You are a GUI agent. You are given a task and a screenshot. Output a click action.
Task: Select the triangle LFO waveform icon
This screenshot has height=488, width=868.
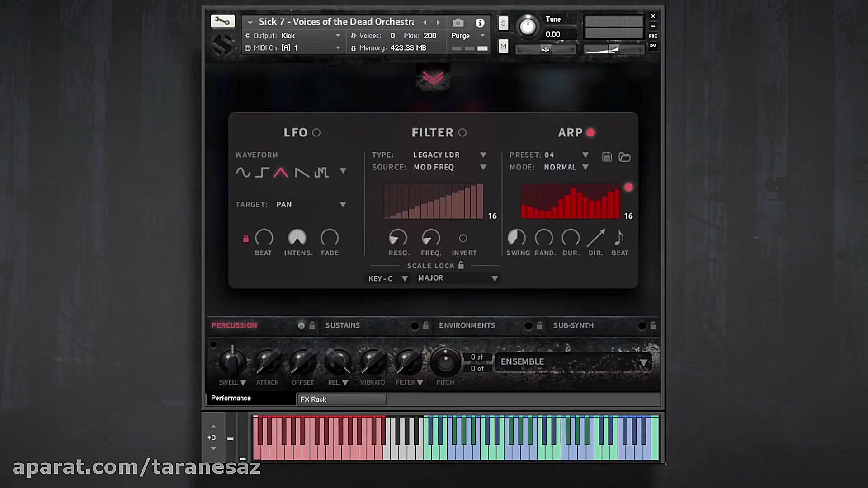click(x=281, y=172)
